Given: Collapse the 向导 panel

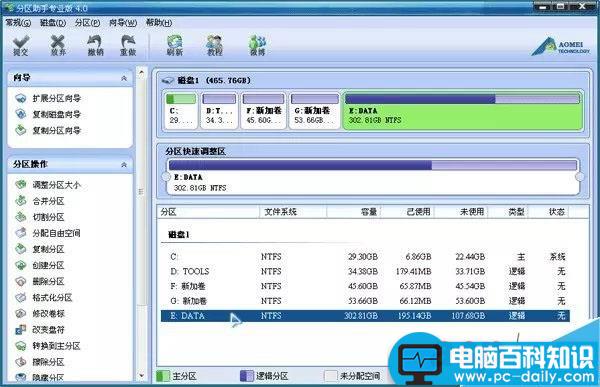Looking at the screenshot, I should (124, 78).
